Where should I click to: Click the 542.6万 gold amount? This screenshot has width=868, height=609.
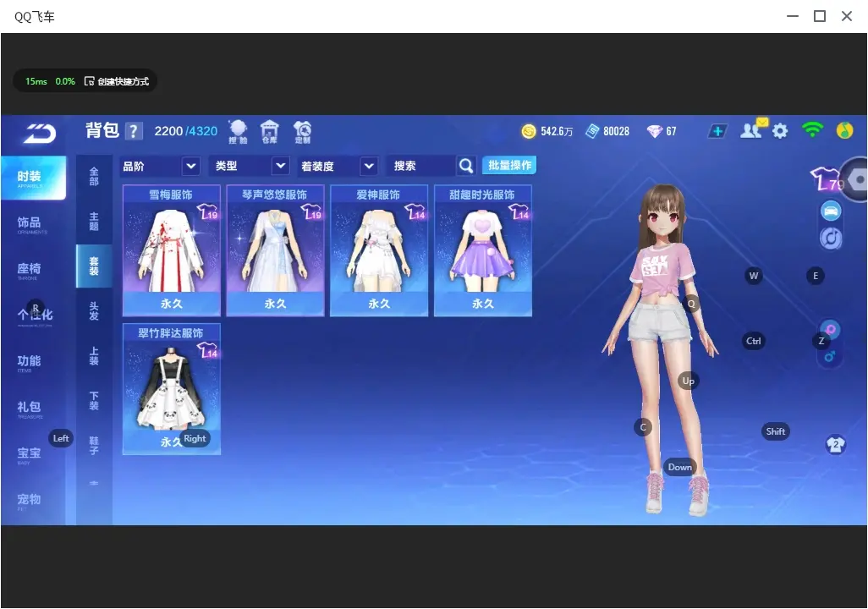[557, 131]
